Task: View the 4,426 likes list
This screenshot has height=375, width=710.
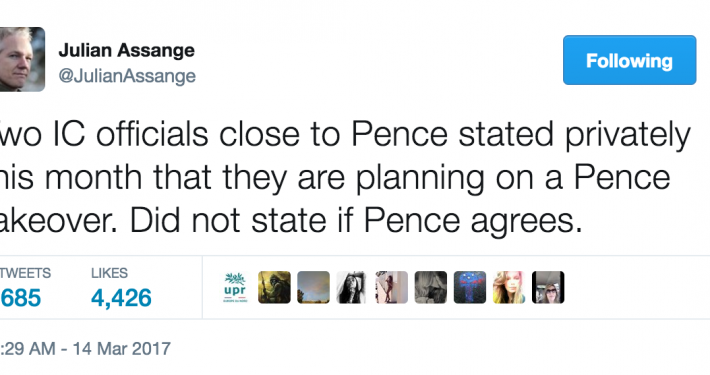Action: click(x=121, y=298)
